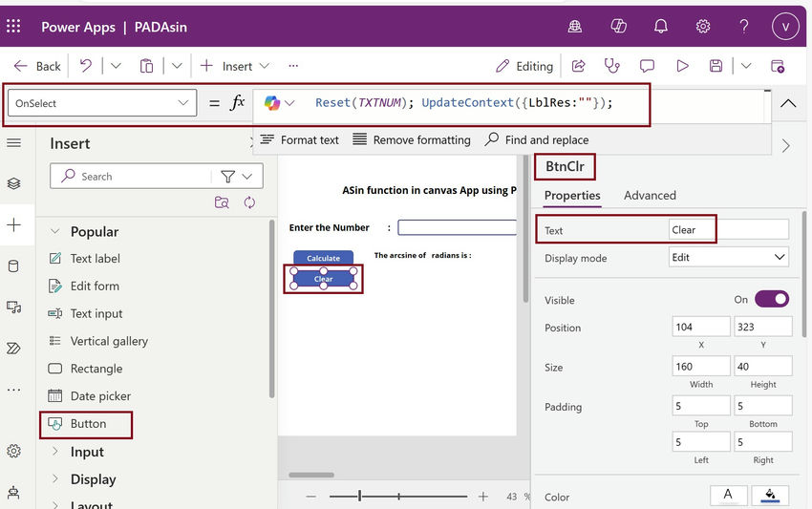Viewport: 812px width, 509px height.
Task: Open the user account avatar V
Action: (x=785, y=26)
